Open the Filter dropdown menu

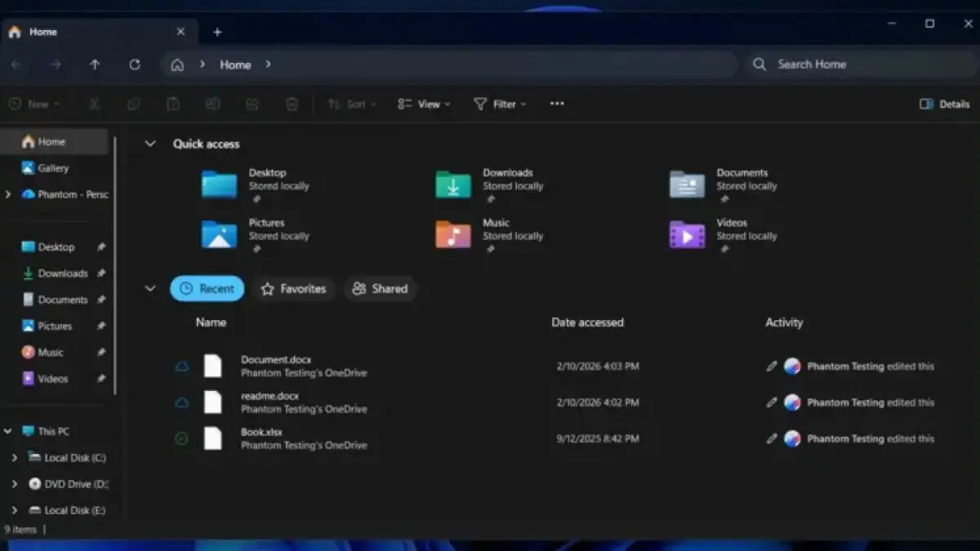[500, 104]
